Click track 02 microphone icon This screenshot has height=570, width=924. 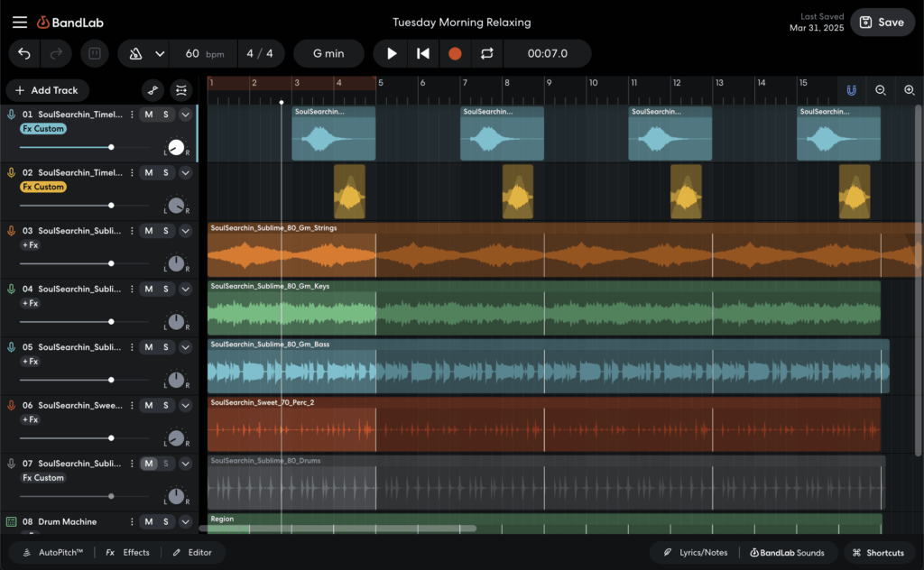point(11,172)
